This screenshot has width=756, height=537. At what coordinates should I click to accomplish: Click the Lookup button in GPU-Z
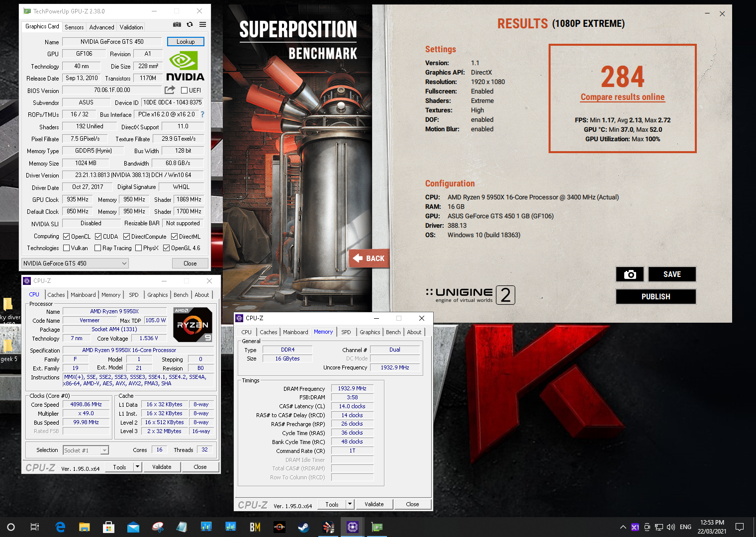pyautogui.click(x=186, y=42)
